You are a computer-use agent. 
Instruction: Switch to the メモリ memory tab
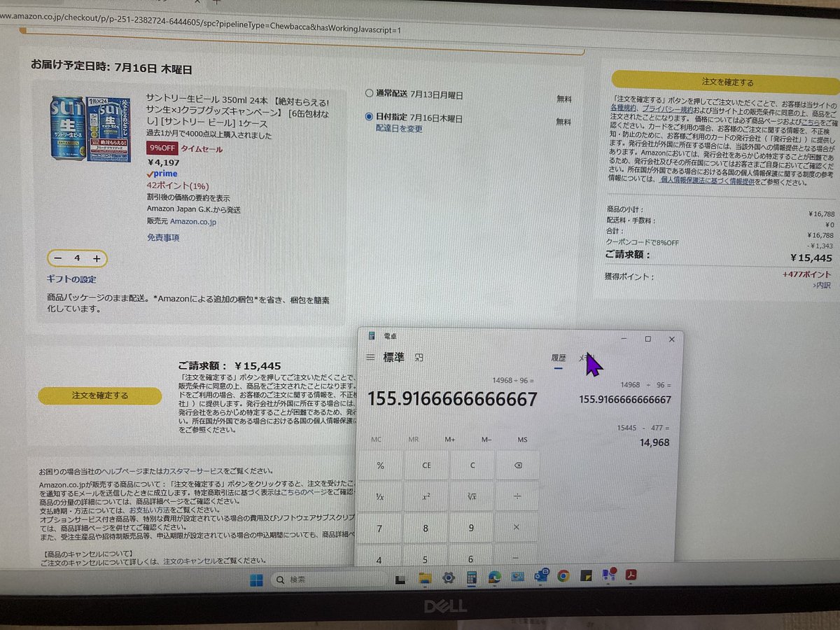(587, 358)
